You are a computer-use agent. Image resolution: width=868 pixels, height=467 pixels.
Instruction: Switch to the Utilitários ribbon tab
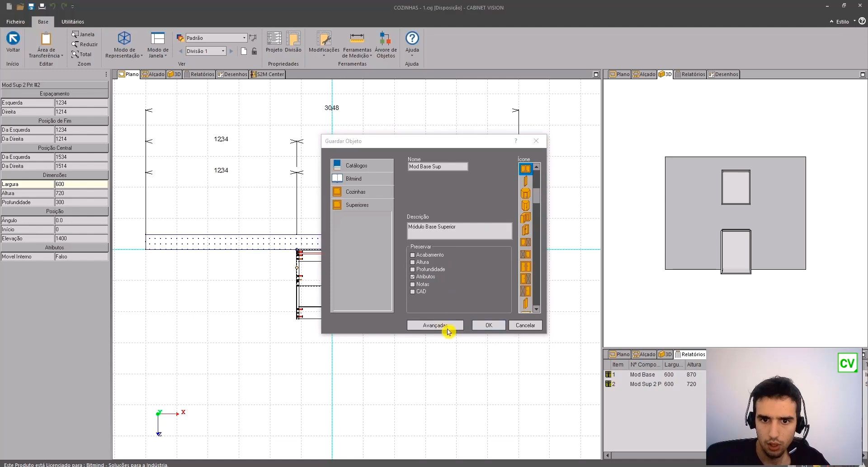point(73,22)
